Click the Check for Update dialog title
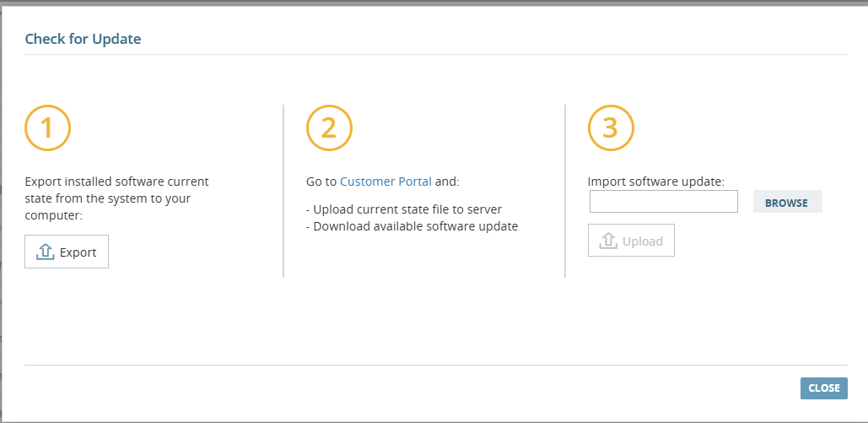The image size is (868, 423). [x=83, y=39]
